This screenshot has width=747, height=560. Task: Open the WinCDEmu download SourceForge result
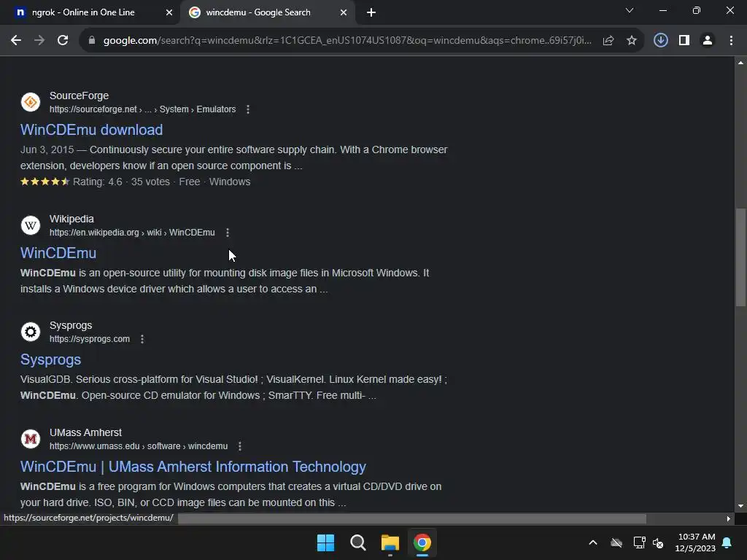point(91,130)
